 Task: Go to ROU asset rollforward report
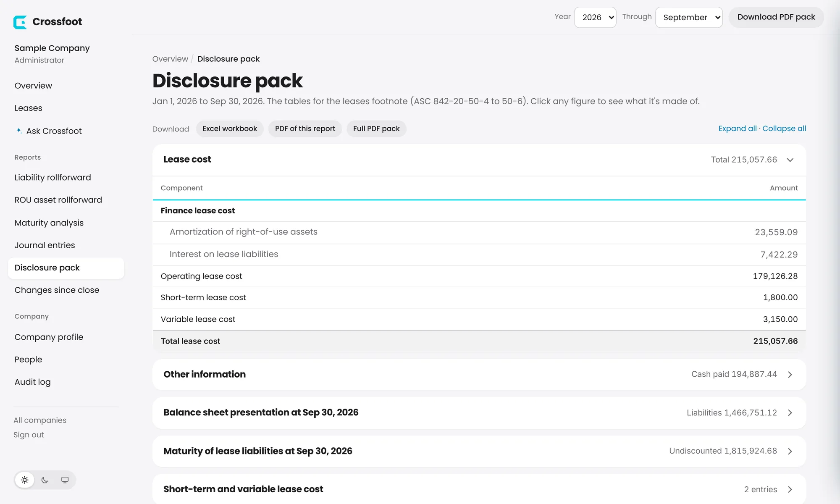pyautogui.click(x=58, y=200)
